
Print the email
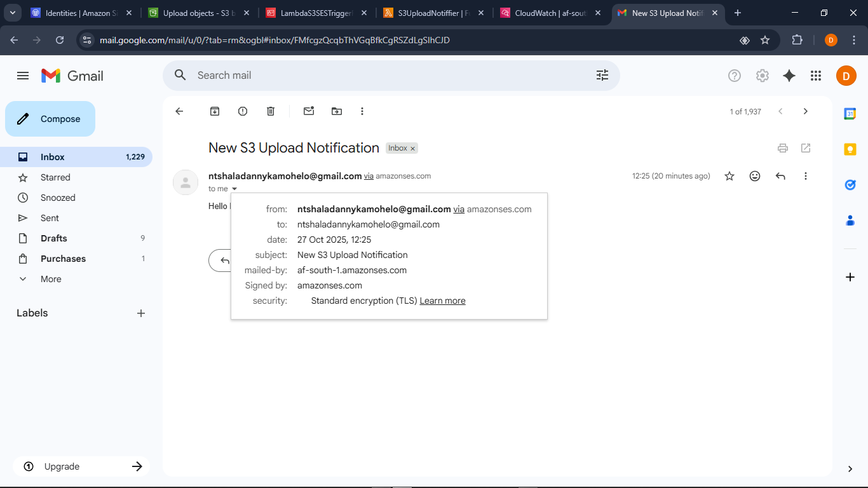coord(782,147)
